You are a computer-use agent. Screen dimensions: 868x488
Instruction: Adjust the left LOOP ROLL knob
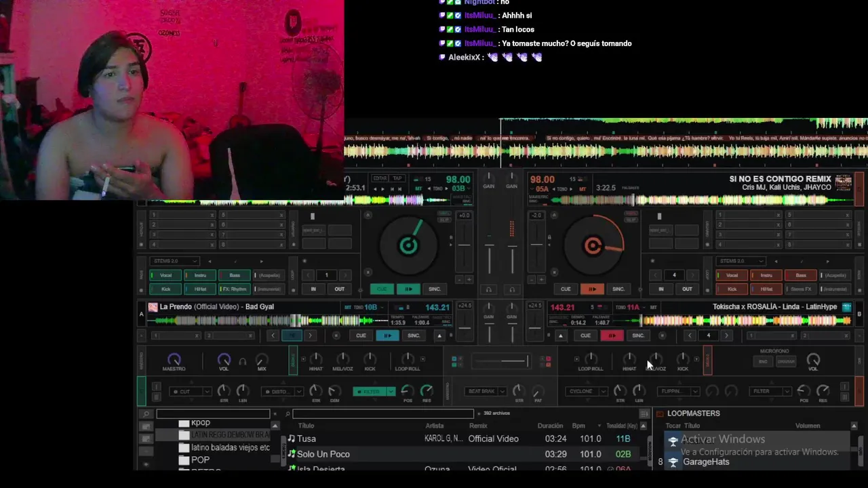click(407, 359)
